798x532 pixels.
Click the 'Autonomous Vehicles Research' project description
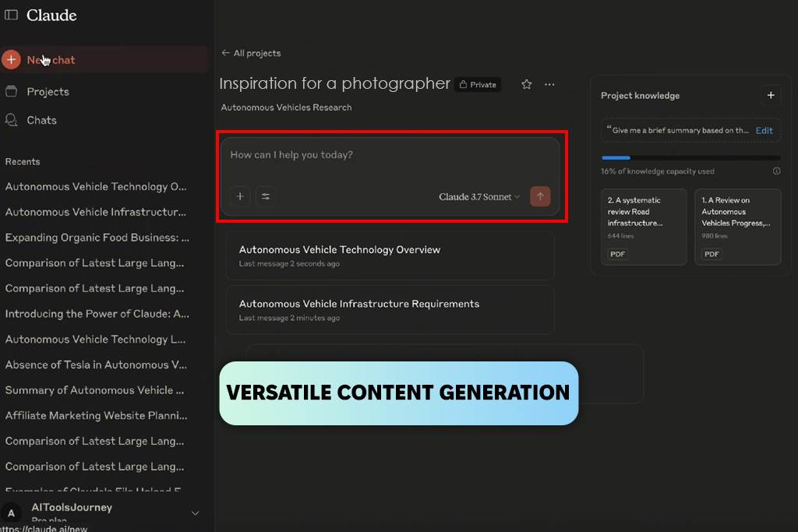coord(286,107)
